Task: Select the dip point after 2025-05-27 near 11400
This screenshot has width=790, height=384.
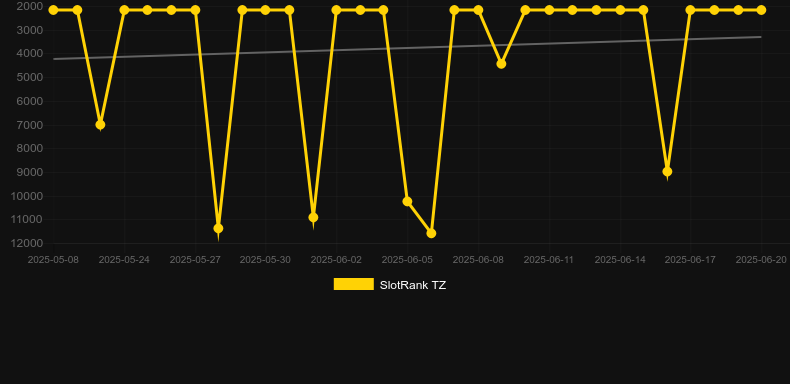Action: 218,228
